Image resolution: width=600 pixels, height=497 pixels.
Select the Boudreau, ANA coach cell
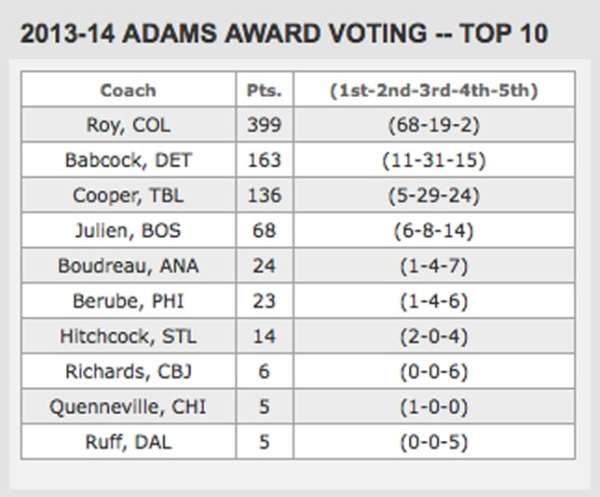click(x=128, y=267)
